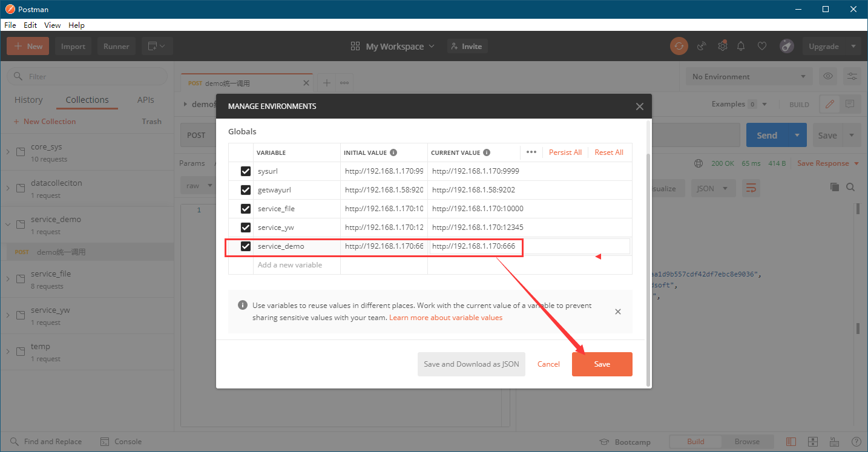Search the response with magnifier icon
The image size is (868, 452).
[850, 187]
